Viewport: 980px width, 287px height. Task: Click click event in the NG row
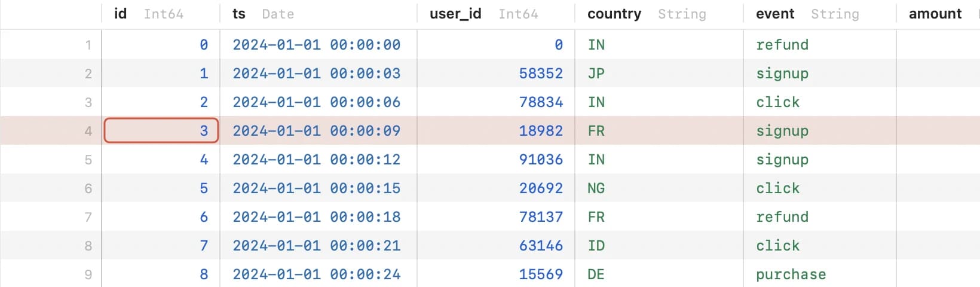click(820, 188)
